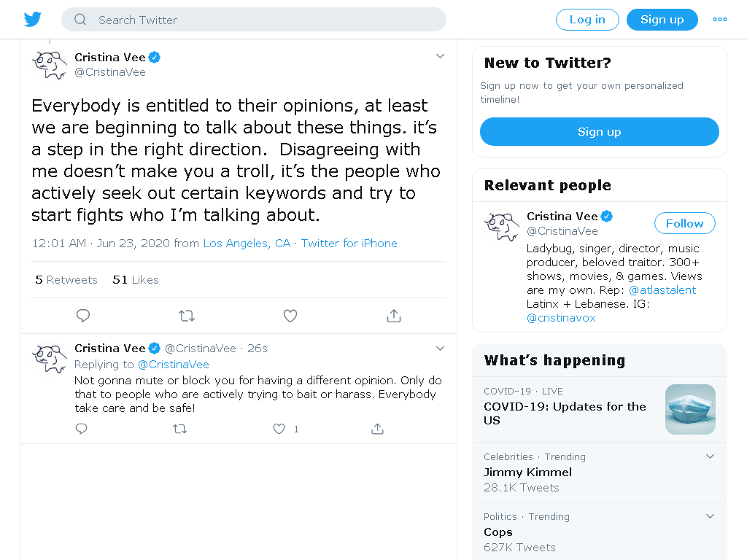Click the Log in button

tap(587, 20)
